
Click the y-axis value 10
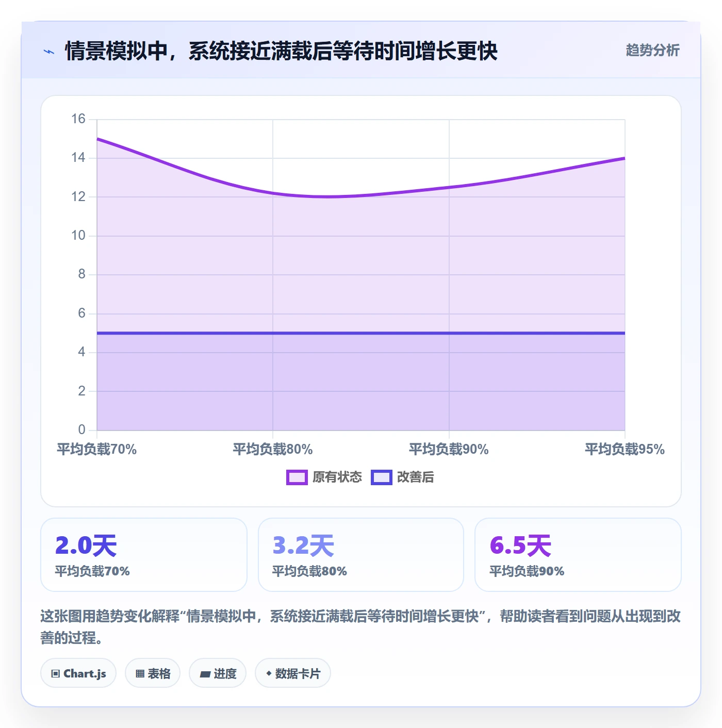78,236
